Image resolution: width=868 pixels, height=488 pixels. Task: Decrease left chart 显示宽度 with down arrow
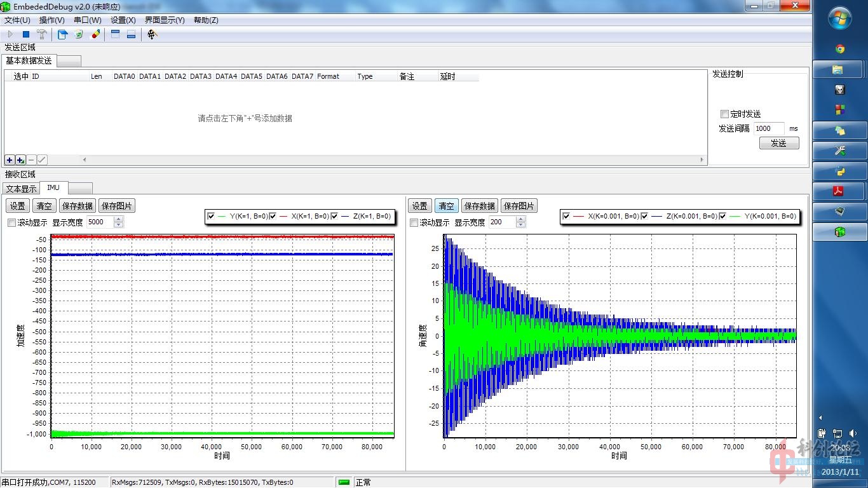click(118, 225)
